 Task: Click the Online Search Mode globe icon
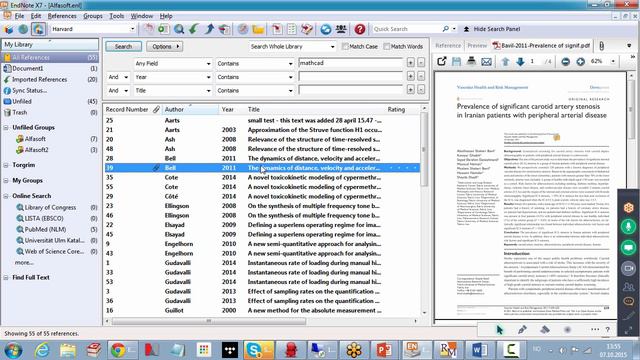pyautogui.click(x=23, y=29)
